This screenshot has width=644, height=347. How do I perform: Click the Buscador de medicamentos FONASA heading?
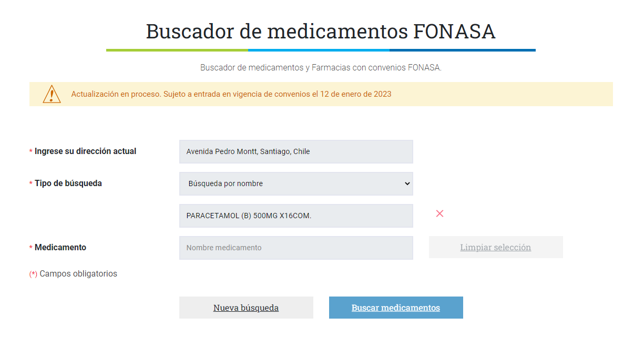(x=321, y=32)
